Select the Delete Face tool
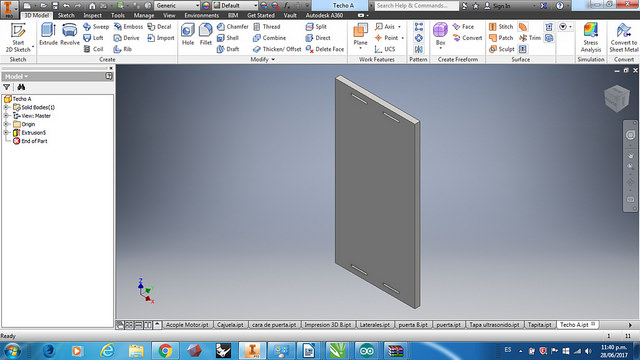Image resolution: width=640 pixels, height=360 pixels. pos(325,49)
